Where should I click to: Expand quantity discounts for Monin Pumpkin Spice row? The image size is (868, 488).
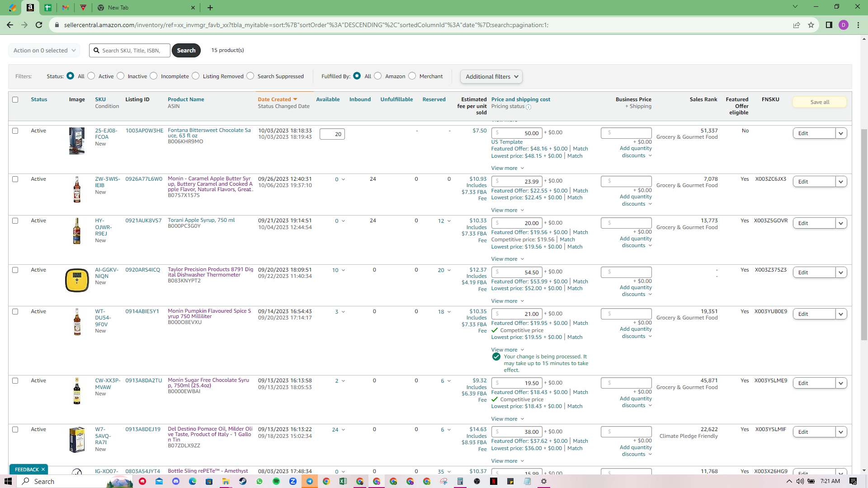point(636,333)
